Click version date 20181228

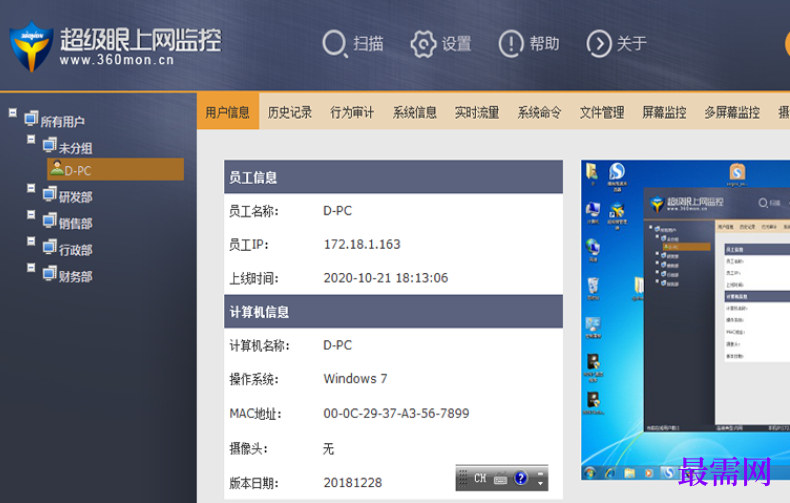click(x=353, y=482)
